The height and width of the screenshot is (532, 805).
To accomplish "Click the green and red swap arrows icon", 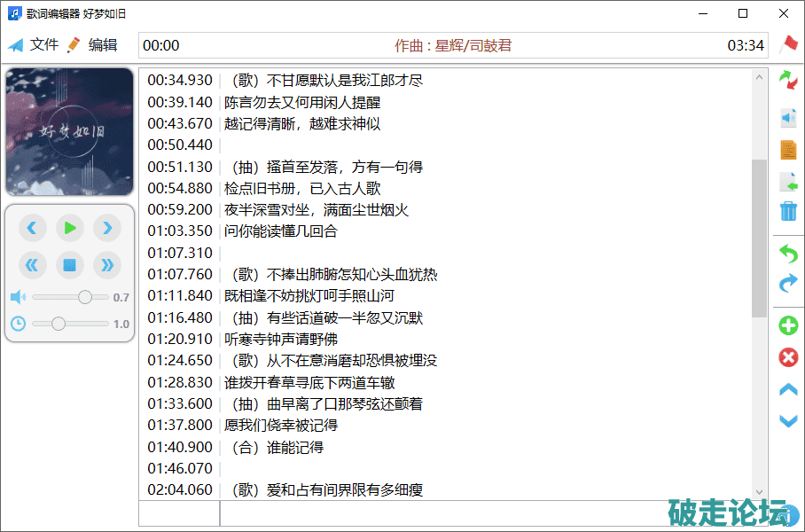I will [787, 82].
